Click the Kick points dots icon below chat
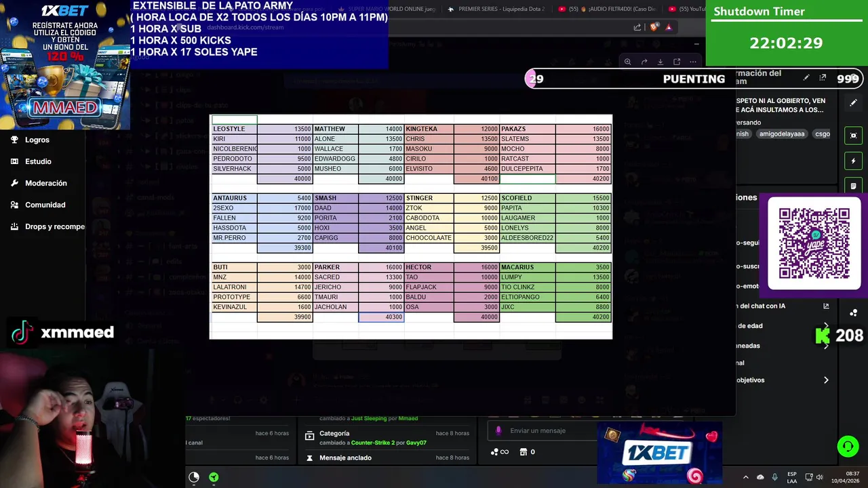The width and height of the screenshot is (868, 488). tap(500, 452)
